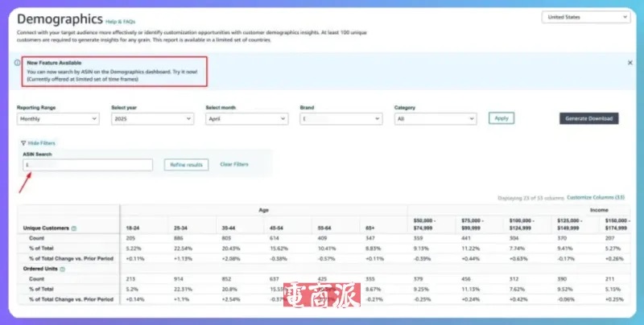
Task: Click the Clear Filters link
Action: (x=234, y=164)
